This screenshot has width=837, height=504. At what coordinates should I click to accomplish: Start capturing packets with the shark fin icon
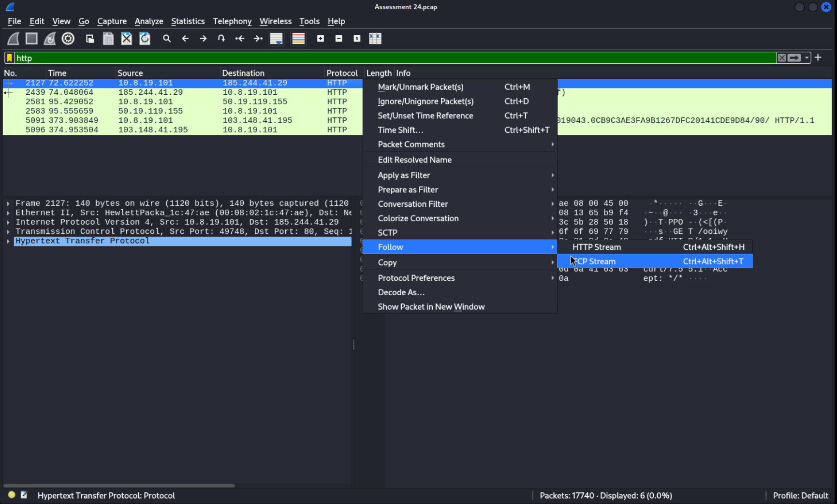pos(13,39)
